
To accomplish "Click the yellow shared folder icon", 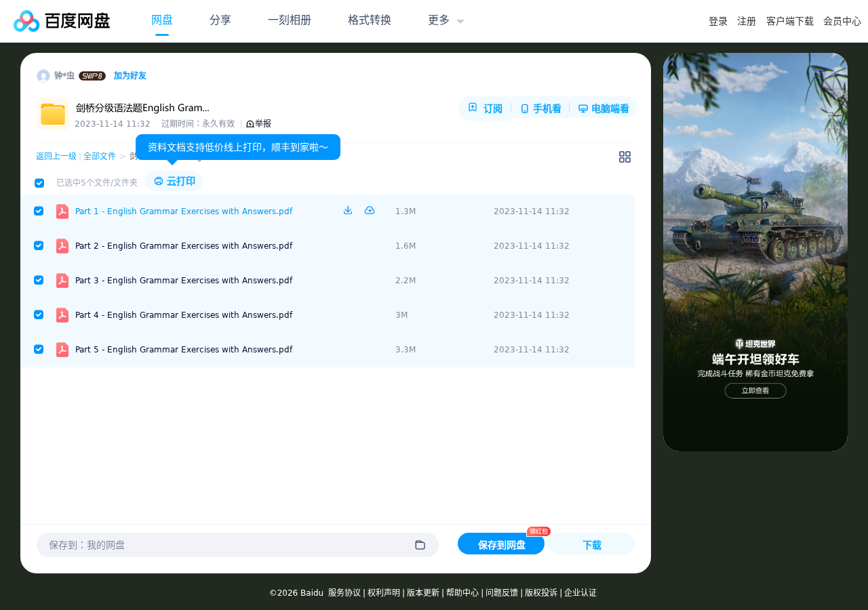I will tap(53, 114).
